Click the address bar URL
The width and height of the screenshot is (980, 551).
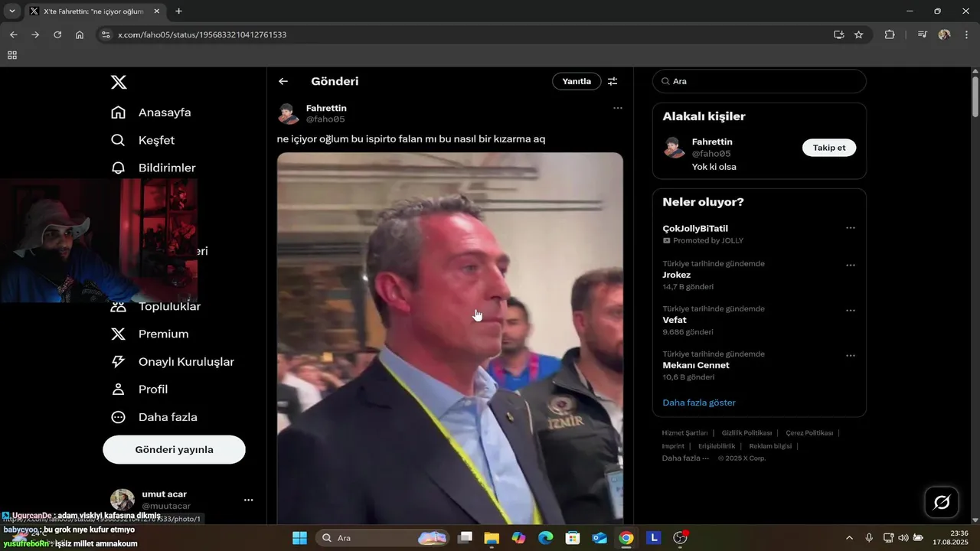(202, 34)
